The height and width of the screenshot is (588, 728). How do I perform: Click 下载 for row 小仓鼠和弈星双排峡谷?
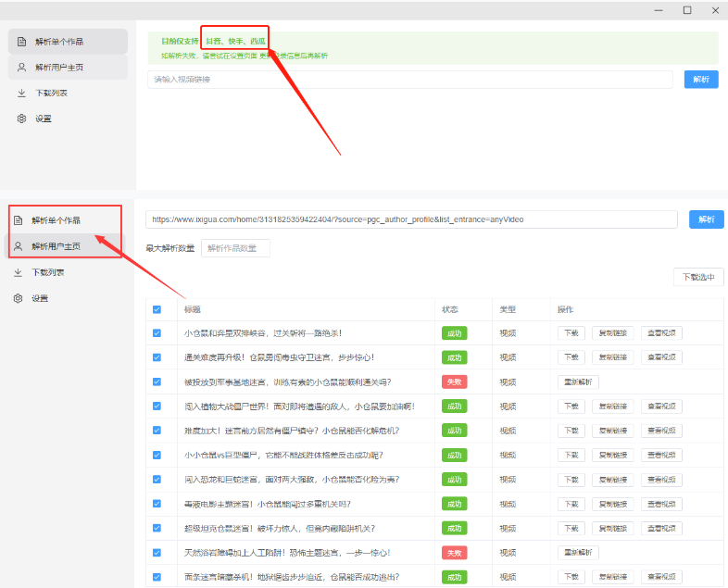coord(571,333)
